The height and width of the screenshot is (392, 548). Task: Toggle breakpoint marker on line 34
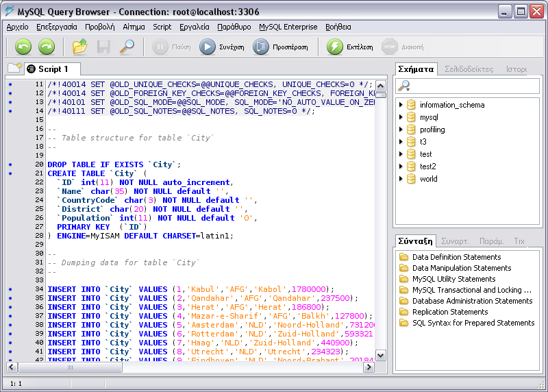[10, 289]
